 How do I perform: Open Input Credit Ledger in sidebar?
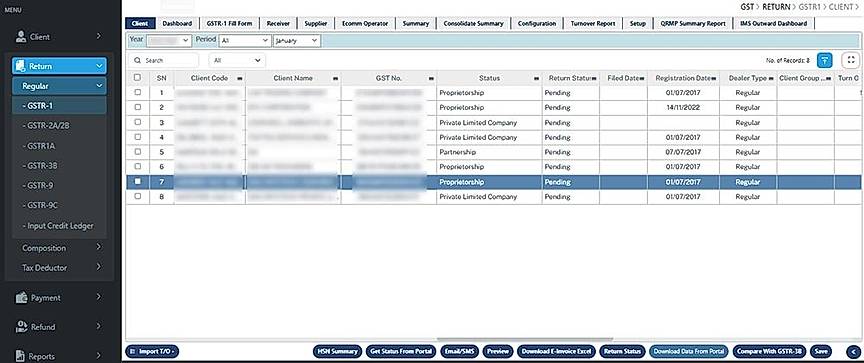(59, 226)
